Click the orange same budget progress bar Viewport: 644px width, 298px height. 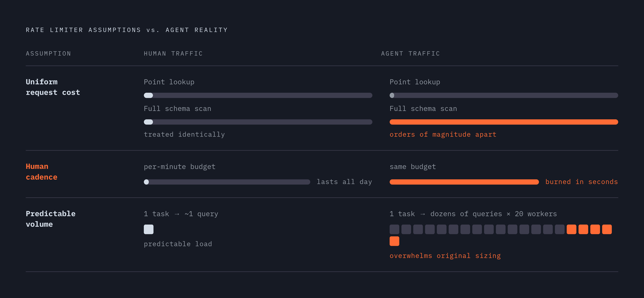click(x=464, y=182)
